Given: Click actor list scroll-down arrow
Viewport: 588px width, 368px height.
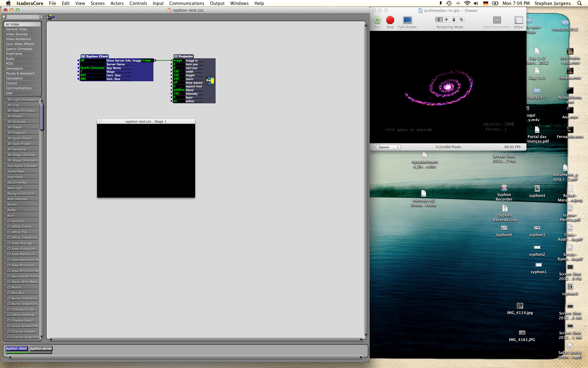Looking at the screenshot, I should (41, 336).
